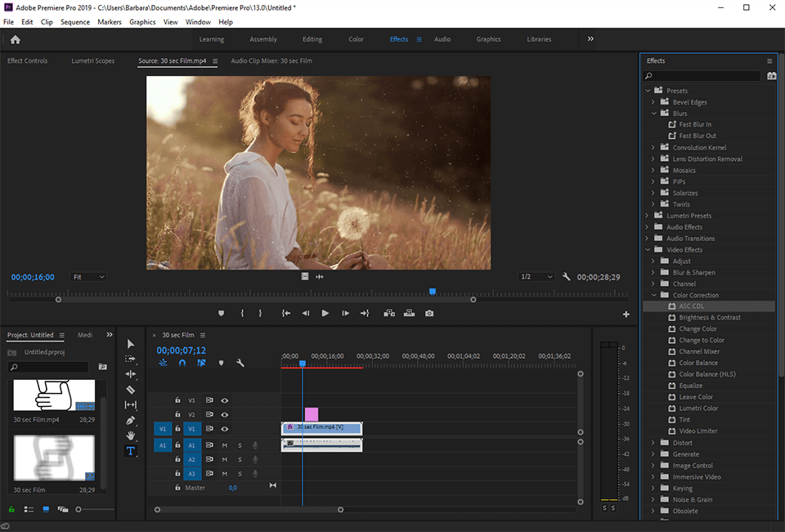Mute the A1 audio track
The width and height of the screenshot is (785, 532).
[x=225, y=445]
